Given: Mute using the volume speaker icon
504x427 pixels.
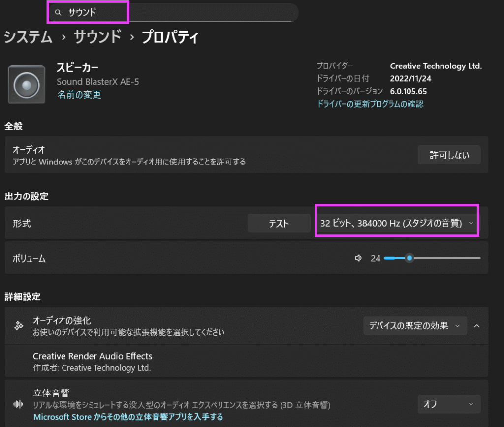Looking at the screenshot, I should [x=358, y=258].
